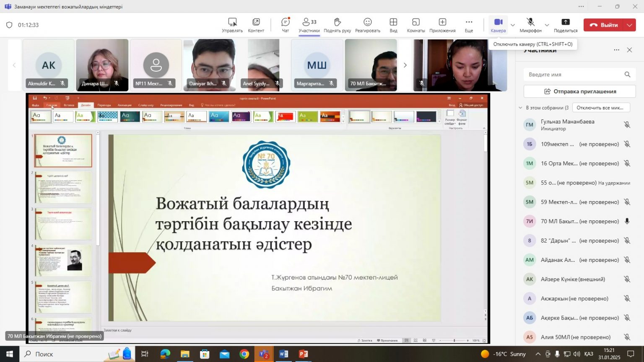
Task: Open Breakout rooms (Комнаты)
Action: pyautogui.click(x=415, y=25)
